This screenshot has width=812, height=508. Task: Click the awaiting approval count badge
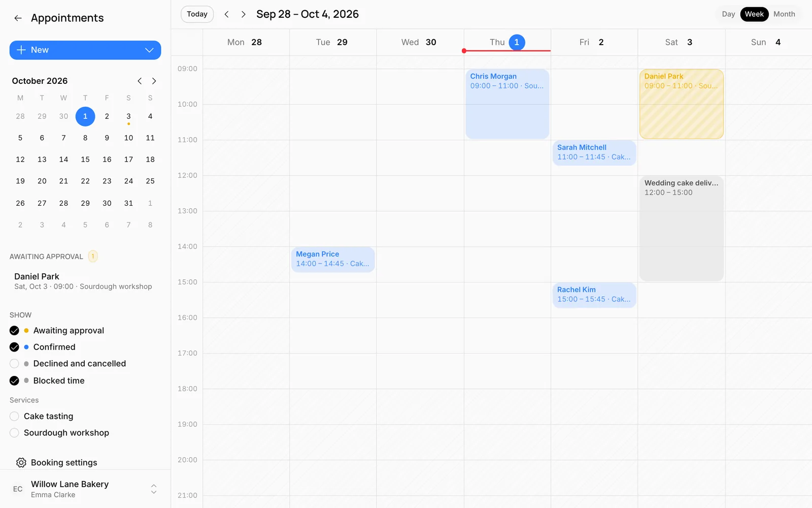click(x=93, y=256)
